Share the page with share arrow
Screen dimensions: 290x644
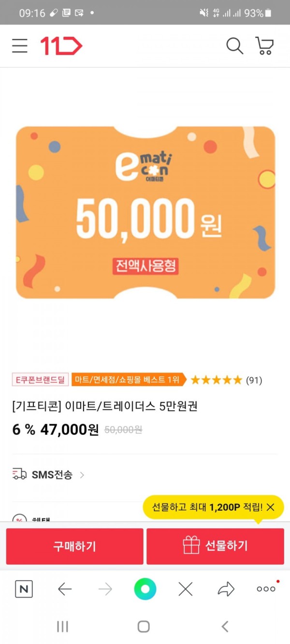pos(226,588)
